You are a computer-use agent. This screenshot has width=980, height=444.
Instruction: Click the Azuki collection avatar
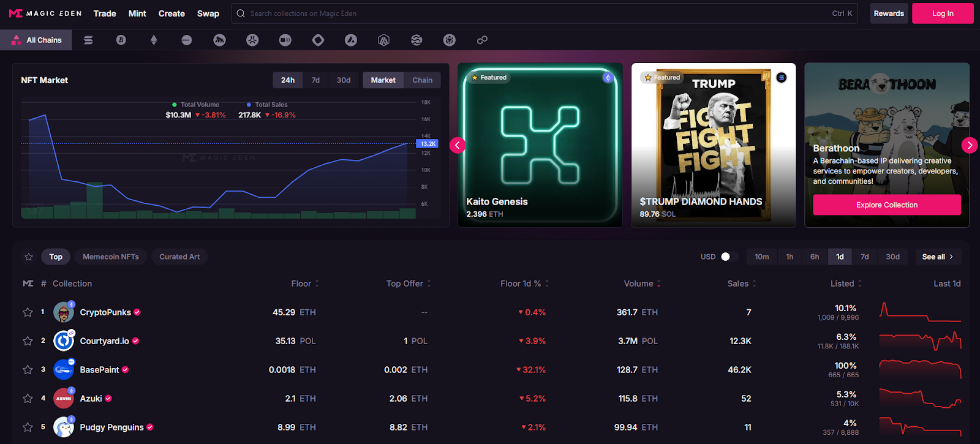[x=64, y=399]
